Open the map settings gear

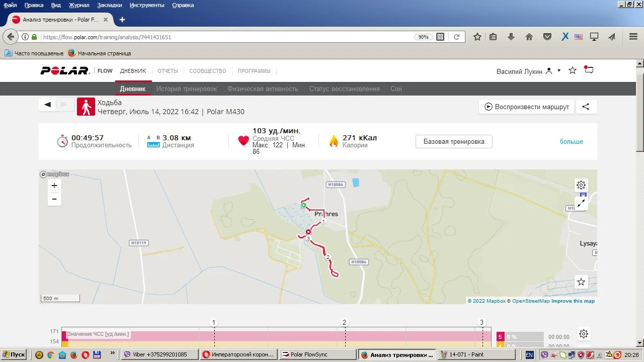point(581,185)
